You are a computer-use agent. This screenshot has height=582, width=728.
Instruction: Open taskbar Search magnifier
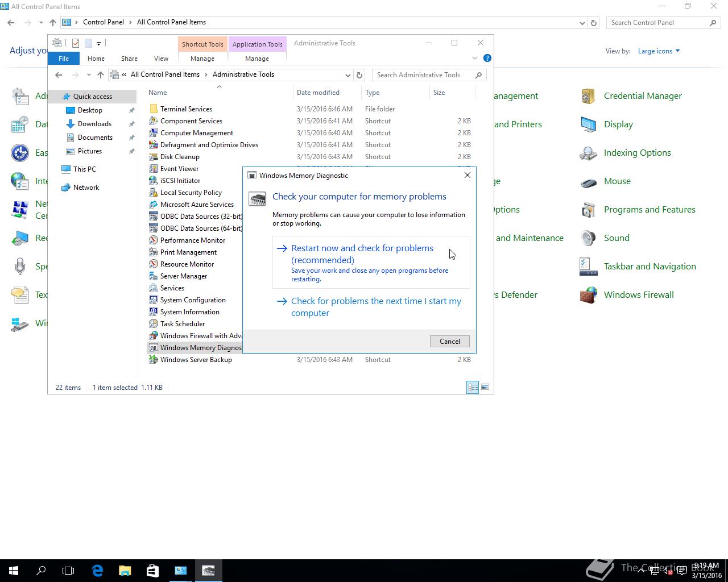point(41,571)
